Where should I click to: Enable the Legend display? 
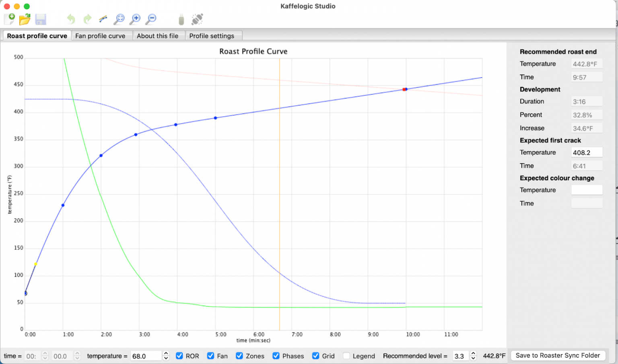(346, 356)
